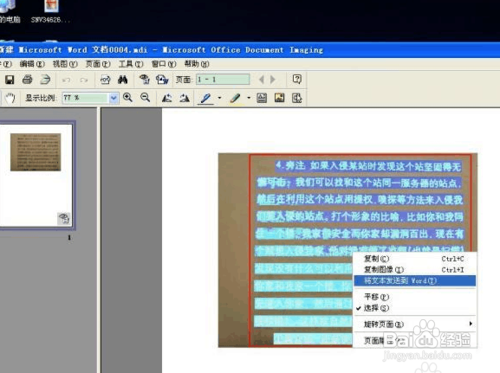Open the highlighter options dropdown arrow
This screenshot has height=373, width=500.
(x=249, y=98)
